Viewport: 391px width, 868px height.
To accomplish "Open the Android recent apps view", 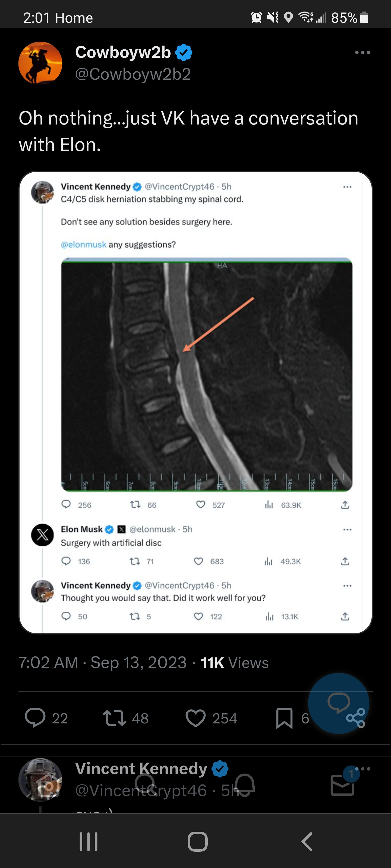I will coord(89,841).
